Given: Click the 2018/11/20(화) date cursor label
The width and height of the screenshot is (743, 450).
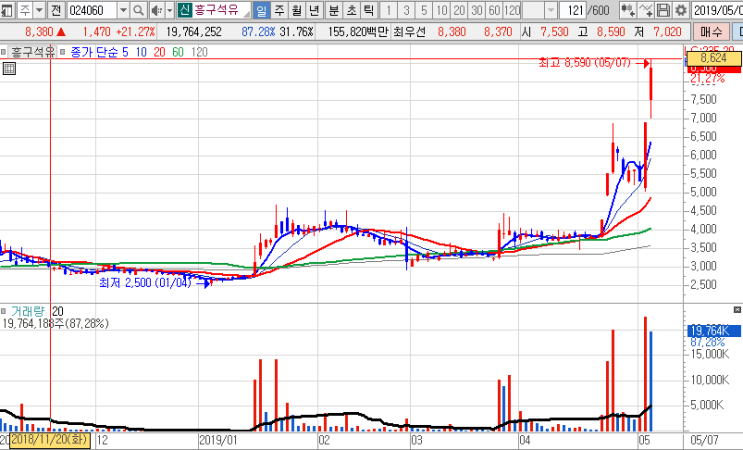Looking at the screenshot, I should 49,440.
